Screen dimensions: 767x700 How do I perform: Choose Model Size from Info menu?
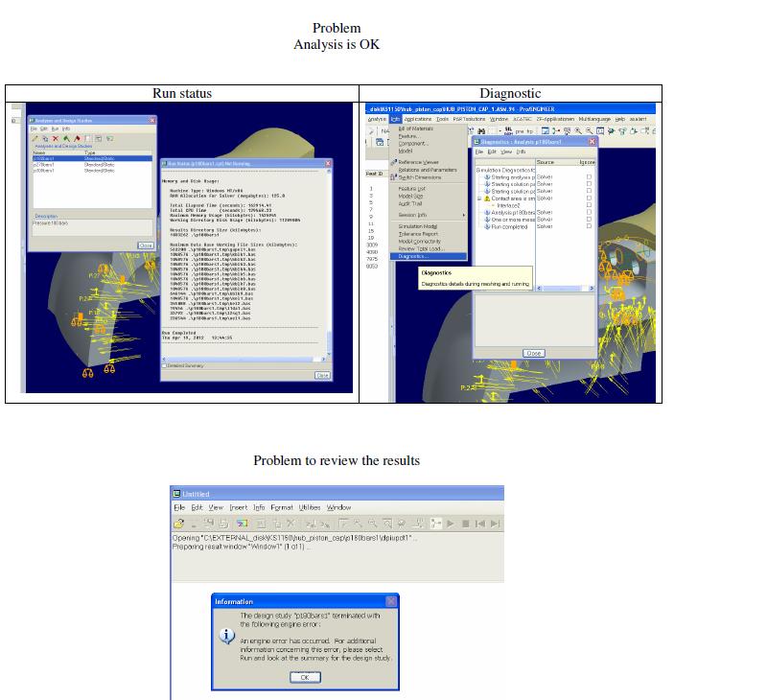[410, 196]
